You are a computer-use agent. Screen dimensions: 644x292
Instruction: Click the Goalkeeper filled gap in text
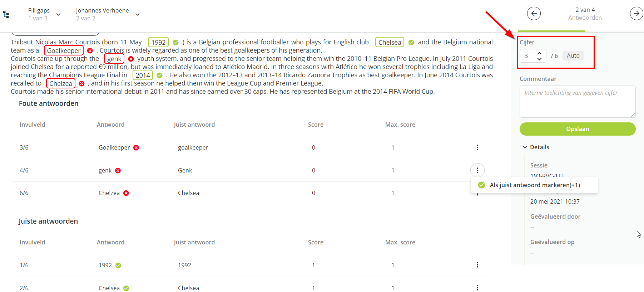64,50
